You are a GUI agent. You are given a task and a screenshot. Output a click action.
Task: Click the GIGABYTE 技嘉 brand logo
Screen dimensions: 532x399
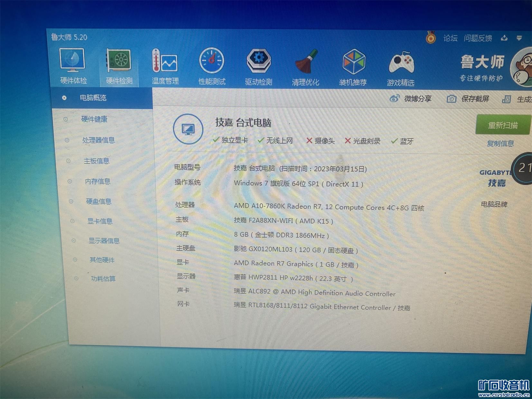[x=496, y=178]
